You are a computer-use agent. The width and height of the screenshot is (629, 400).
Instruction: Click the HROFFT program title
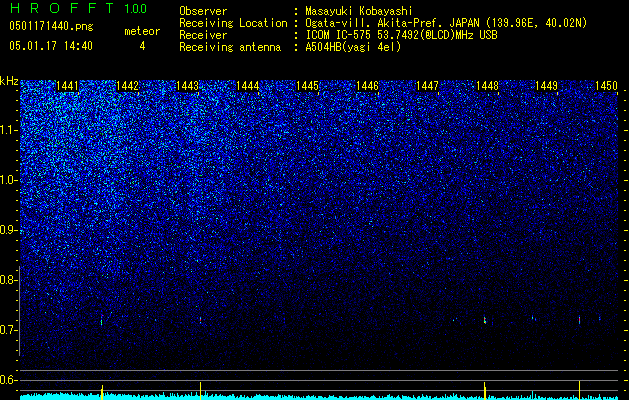[62, 8]
